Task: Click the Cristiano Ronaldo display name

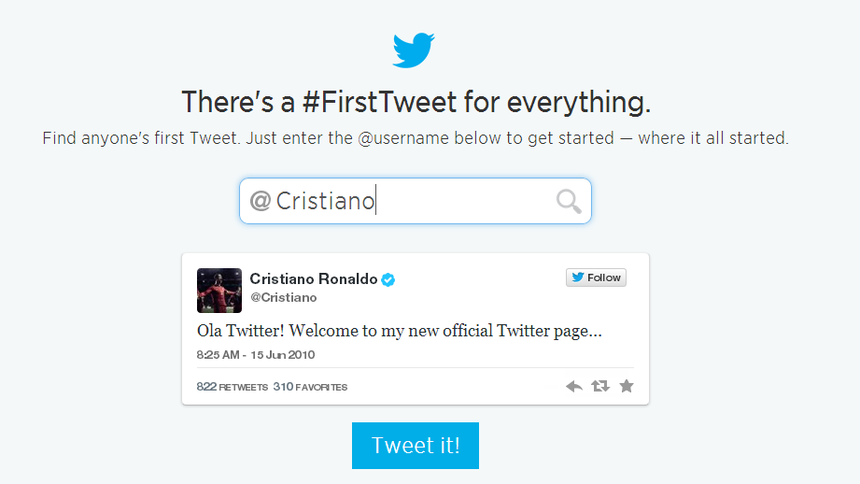Action: (313, 279)
